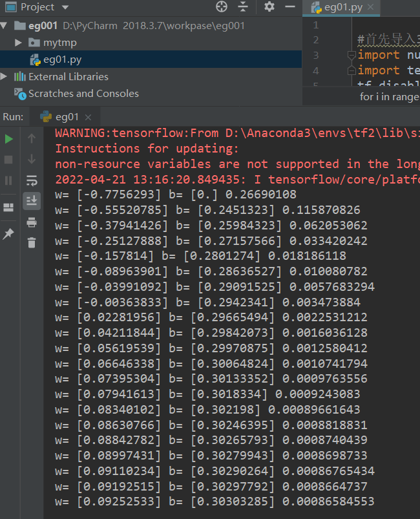
Task: Click output line w= [0.08340102]
Action: [x=207, y=410]
